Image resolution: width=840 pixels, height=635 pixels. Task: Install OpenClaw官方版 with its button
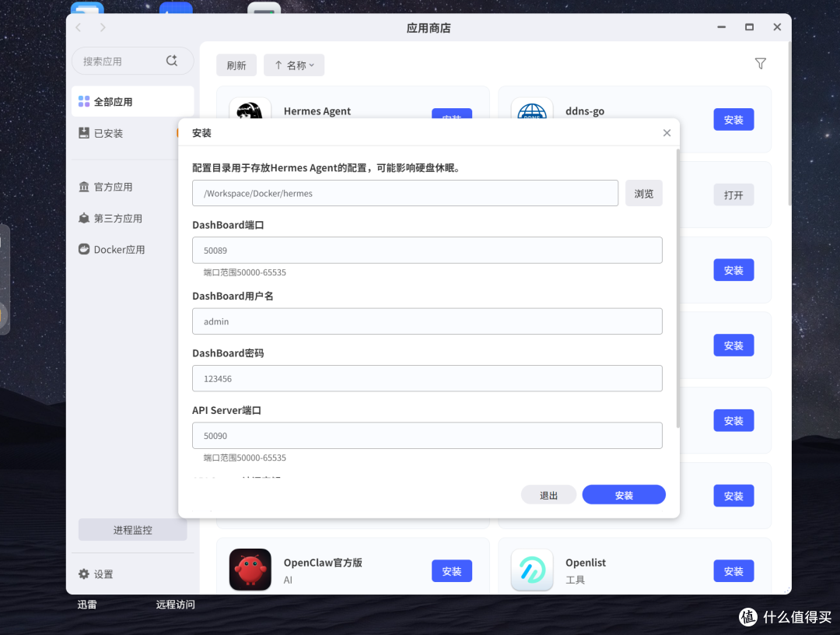[452, 571]
